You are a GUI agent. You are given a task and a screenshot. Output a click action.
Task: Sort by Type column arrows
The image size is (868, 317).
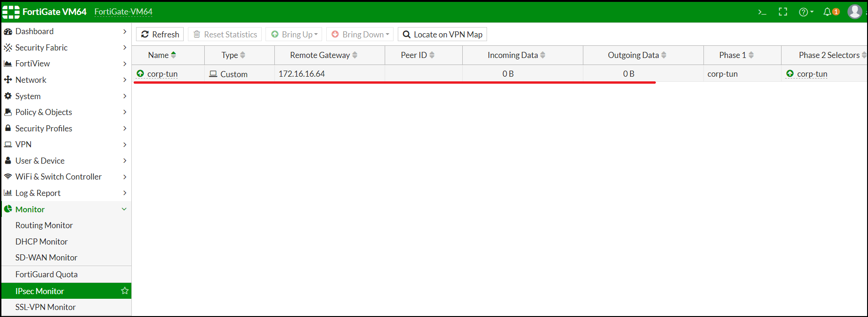pos(243,55)
